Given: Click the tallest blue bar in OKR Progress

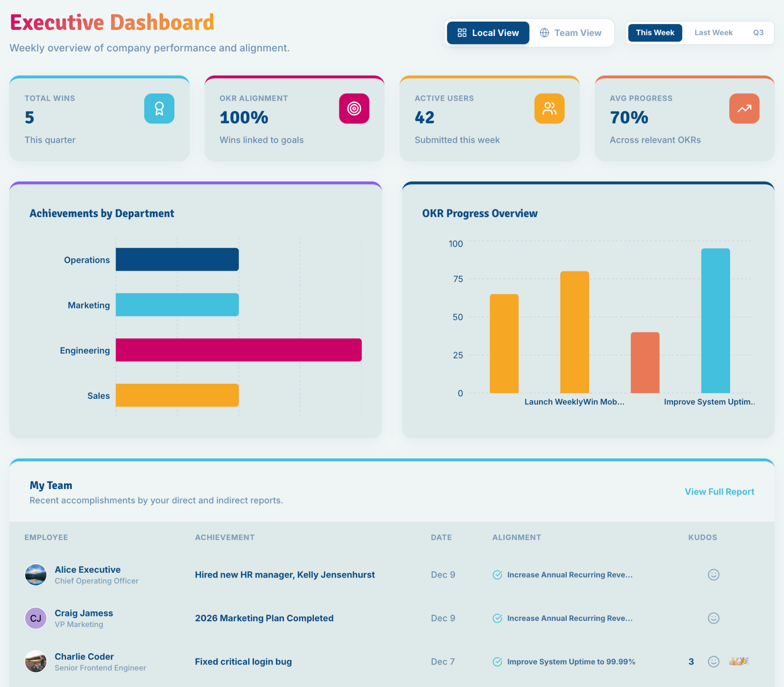Looking at the screenshot, I should (x=715, y=321).
